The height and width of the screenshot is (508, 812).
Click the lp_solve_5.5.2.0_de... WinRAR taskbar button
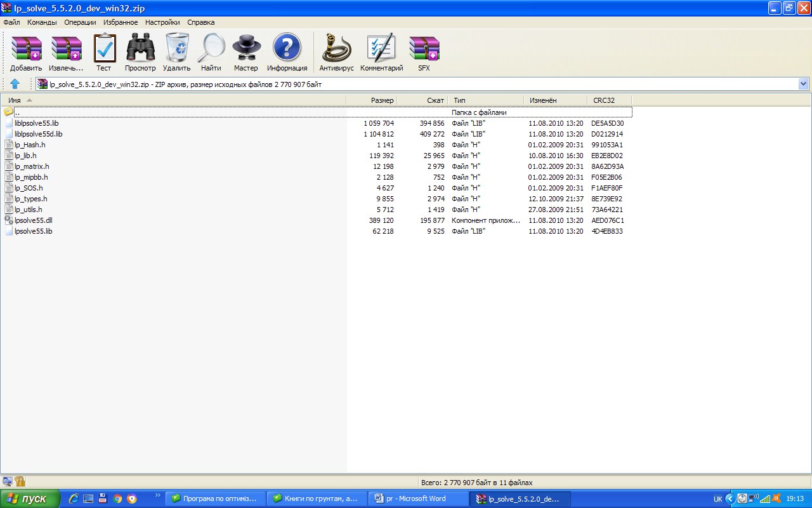click(x=520, y=499)
